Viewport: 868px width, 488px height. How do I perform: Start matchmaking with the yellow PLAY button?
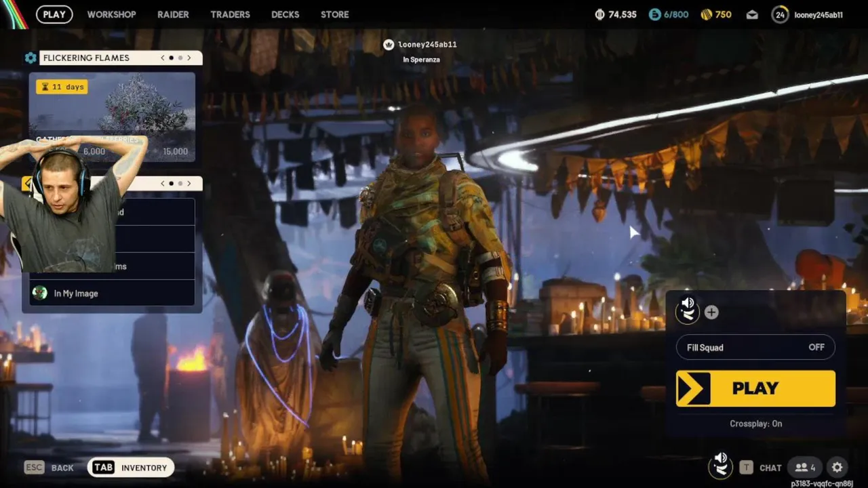coord(755,388)
